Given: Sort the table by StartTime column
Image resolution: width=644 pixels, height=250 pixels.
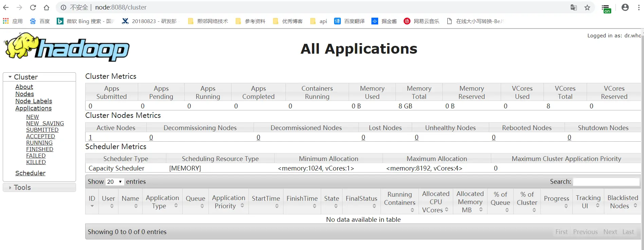Looking at the screenshot, I should [266, 202].
